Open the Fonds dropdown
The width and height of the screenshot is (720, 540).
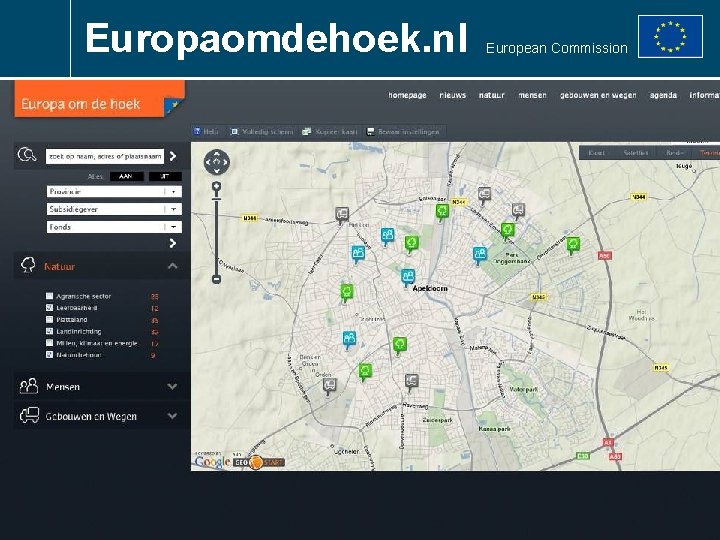(x=114, y=227)
